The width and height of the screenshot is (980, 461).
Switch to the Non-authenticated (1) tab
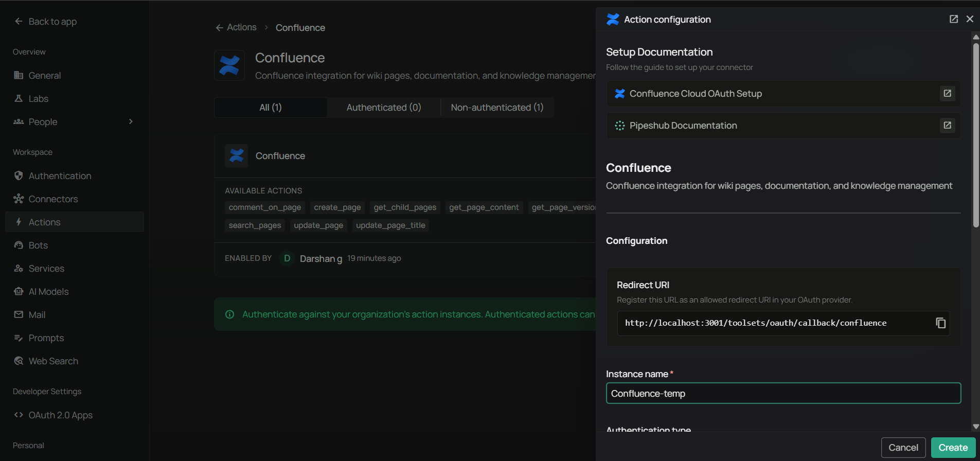click(497, 108)
